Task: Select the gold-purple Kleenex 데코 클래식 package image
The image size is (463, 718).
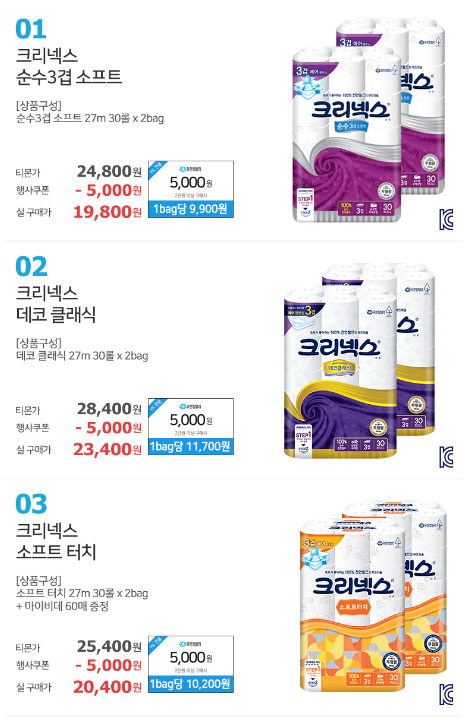Action: pos(359,361)
